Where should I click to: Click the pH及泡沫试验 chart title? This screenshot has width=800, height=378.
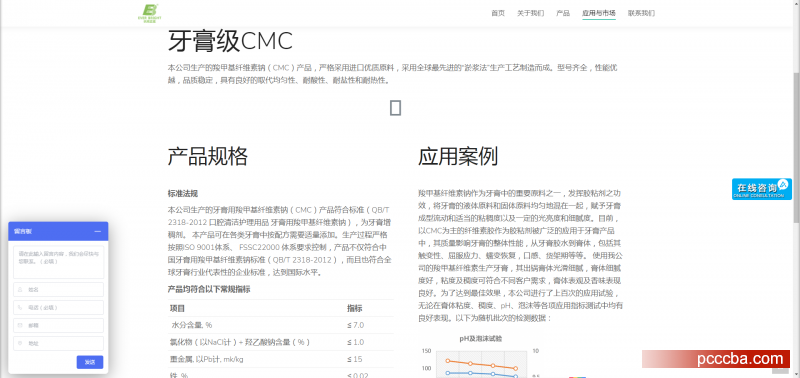pyautogui.click(x=481, y=338)
